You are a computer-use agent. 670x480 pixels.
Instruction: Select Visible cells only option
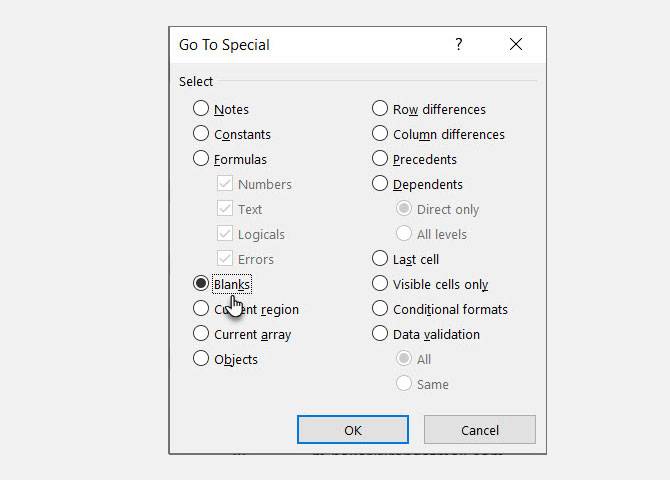380,284
